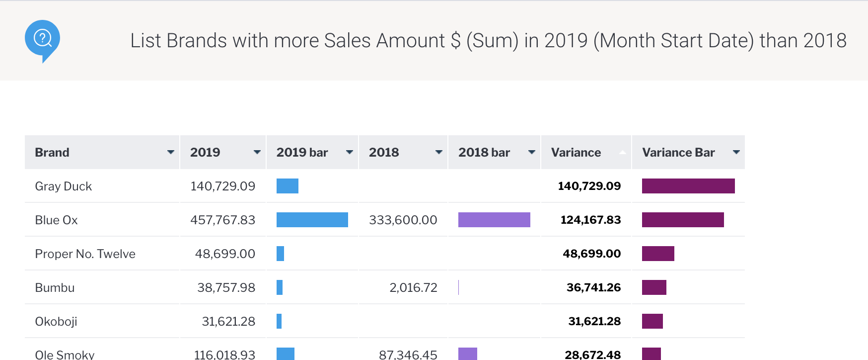Image resolution: width=868 pixels, height=360 pixels.
Task: Click the magenta variance bar for Ole Smoky
Action: (x=651, y=354)
